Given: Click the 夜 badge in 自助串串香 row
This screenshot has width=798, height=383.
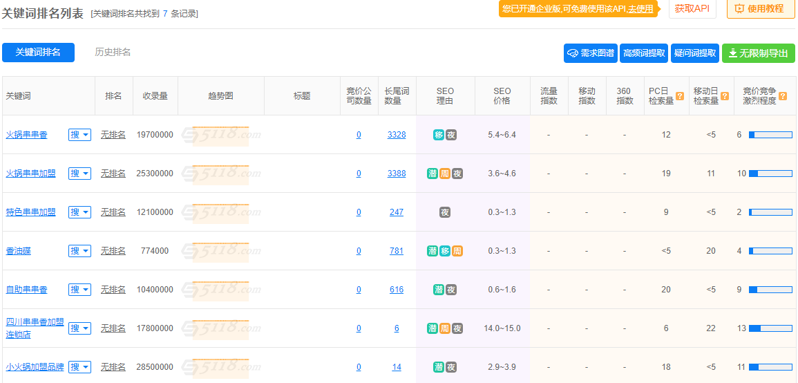Looking at the screenshot, I should click(x=451, y=289).
